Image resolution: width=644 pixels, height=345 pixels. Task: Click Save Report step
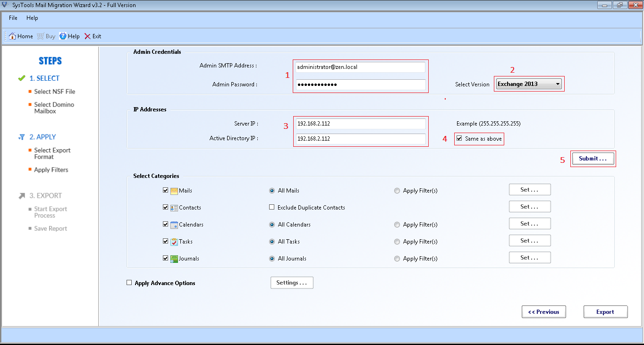pos(51,228)
